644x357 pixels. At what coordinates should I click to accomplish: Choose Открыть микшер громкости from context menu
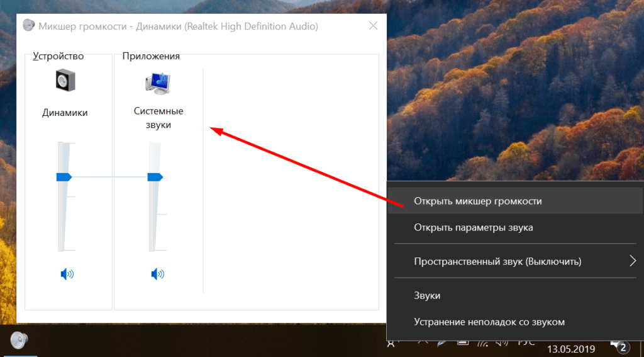(515, 201)
